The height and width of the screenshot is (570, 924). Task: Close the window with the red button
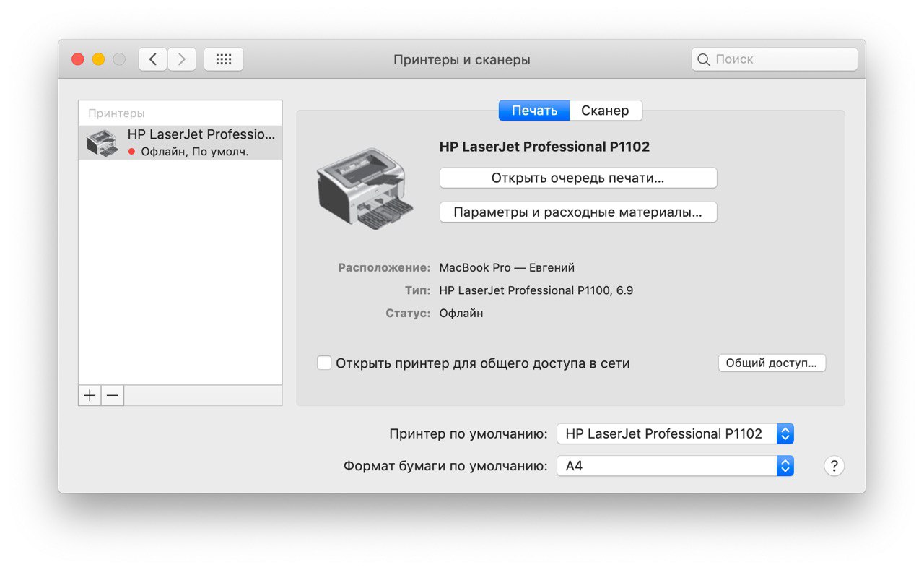(x=78, y=59)
